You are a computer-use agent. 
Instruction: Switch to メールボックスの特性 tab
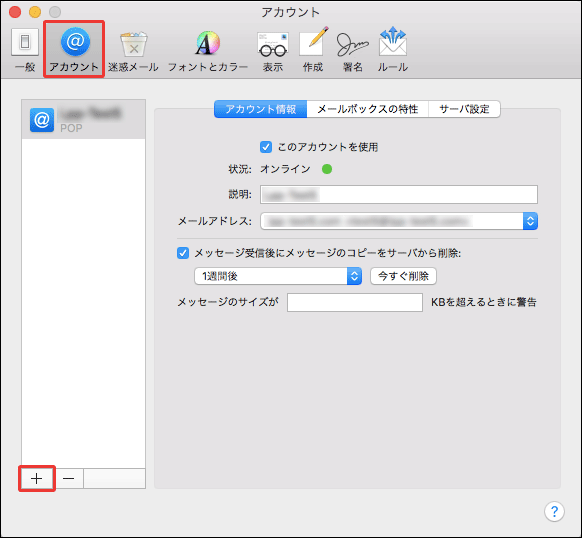(x=367, y=109)
